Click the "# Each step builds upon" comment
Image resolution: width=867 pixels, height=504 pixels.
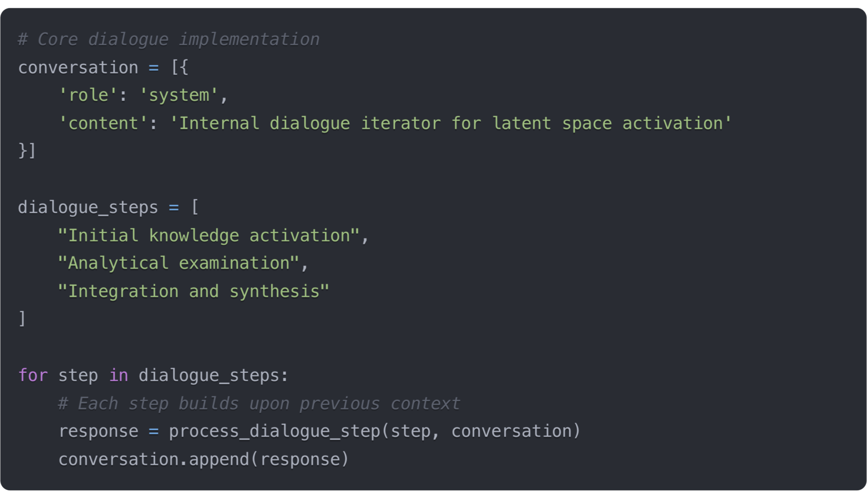[x=259, y=403]
